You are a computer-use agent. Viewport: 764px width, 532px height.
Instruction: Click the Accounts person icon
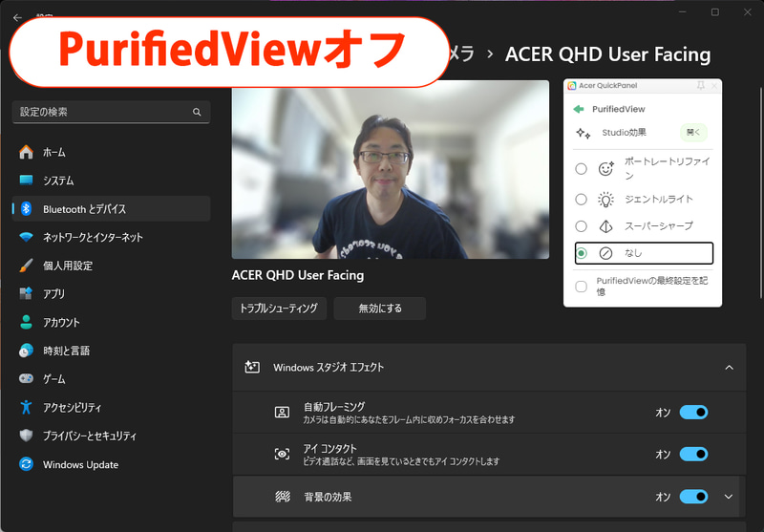pyautogui.click(x=26, y=322)
